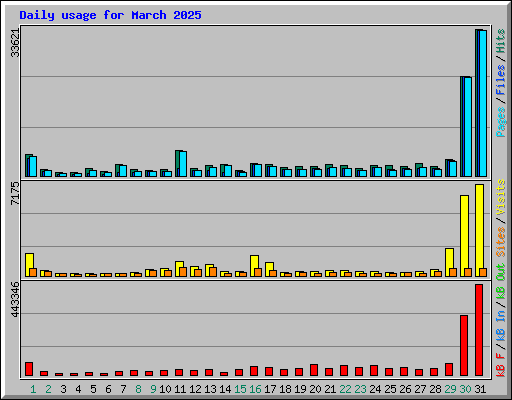Select the middle axis value 7175

(x=15, y=194)
